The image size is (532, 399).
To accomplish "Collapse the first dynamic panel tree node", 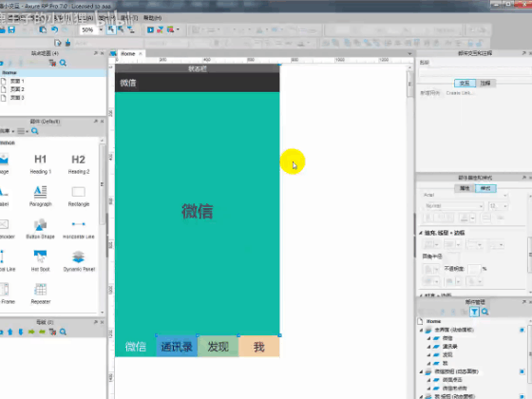I will [422, 330].
